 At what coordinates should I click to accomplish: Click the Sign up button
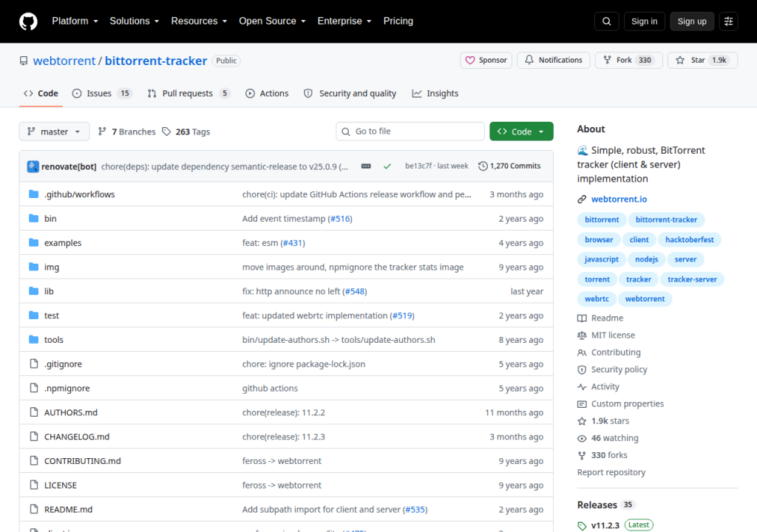point(692,21)
